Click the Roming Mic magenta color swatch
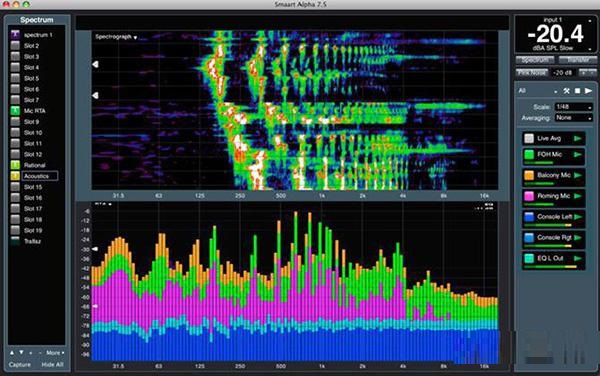Viewport: 600px width, 376px height. 529,196
